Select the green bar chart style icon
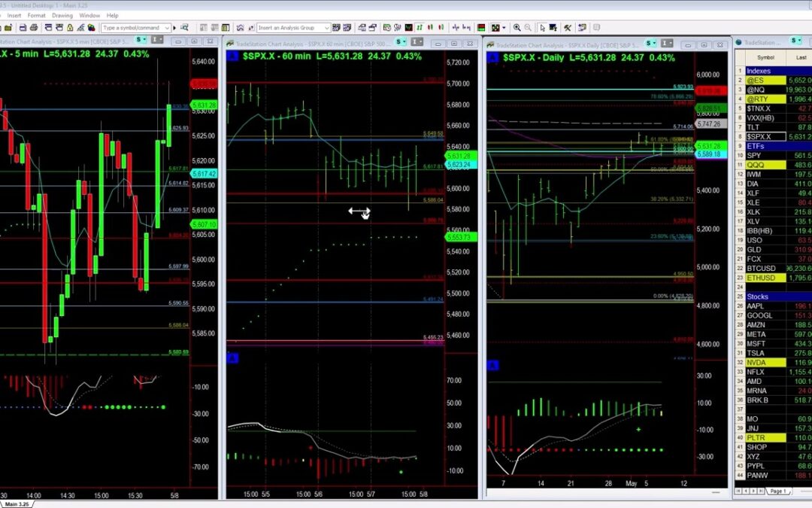Viewport: 812px width, 508px height. [420, 28]
